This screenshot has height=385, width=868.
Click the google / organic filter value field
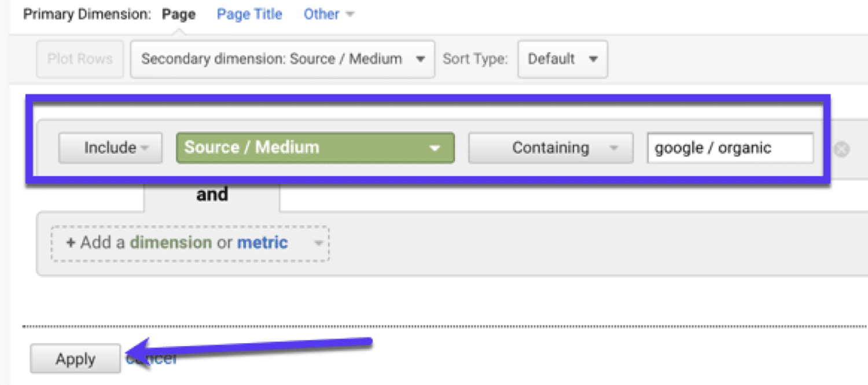pyautogui.click(x=730, y=148)
